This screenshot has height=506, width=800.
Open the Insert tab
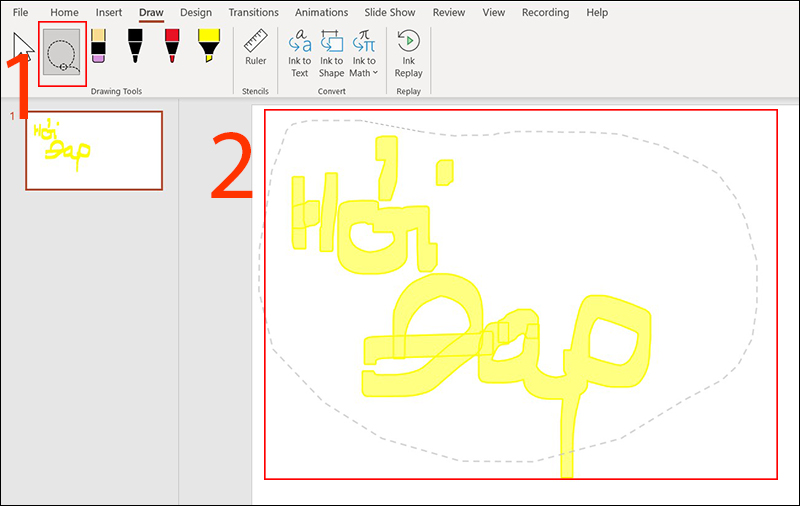pos(109,13)
